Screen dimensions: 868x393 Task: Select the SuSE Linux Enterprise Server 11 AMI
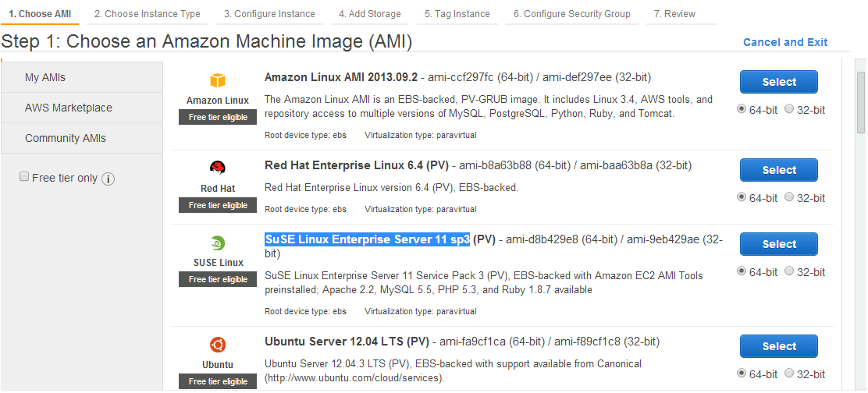pos(779,244)
